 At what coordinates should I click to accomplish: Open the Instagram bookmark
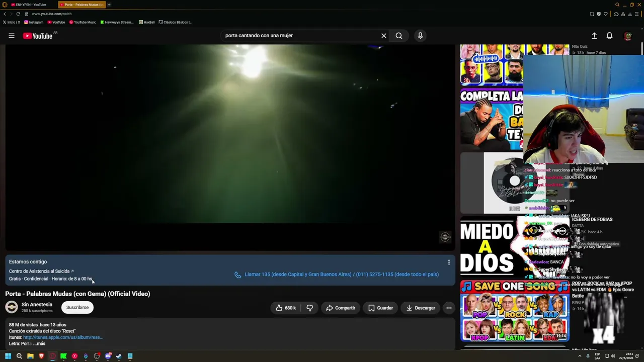34,22
